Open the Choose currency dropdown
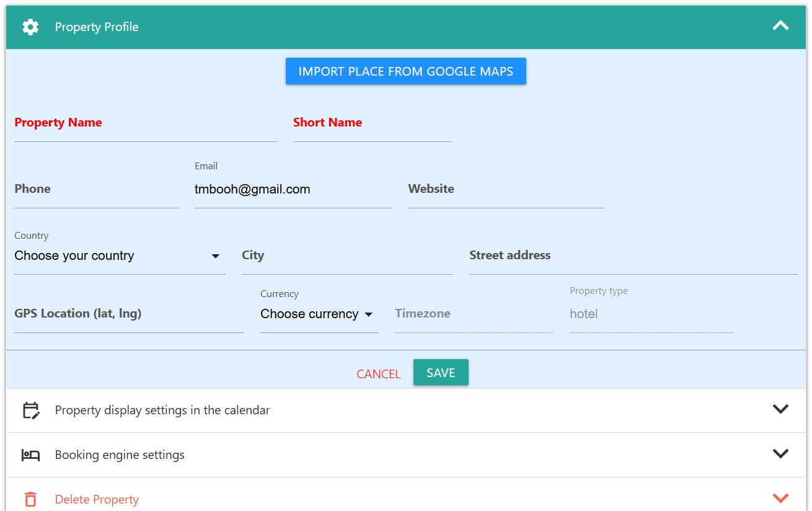 click(318, 314)
